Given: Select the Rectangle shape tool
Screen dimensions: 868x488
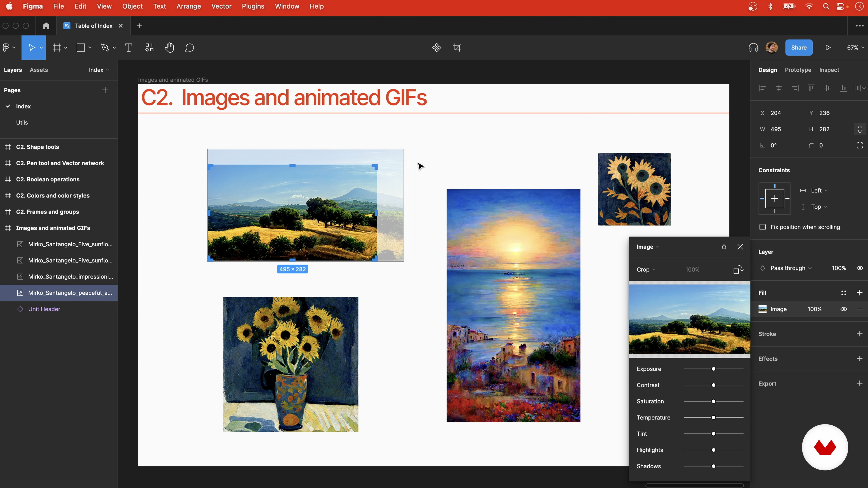Looking at the screenshot, I should (81, 47).
